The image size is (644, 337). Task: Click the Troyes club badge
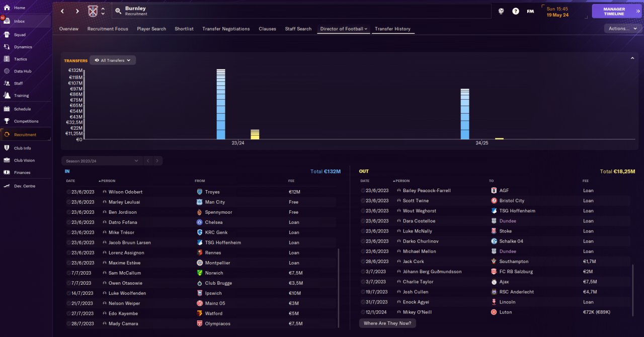point(200,192)
